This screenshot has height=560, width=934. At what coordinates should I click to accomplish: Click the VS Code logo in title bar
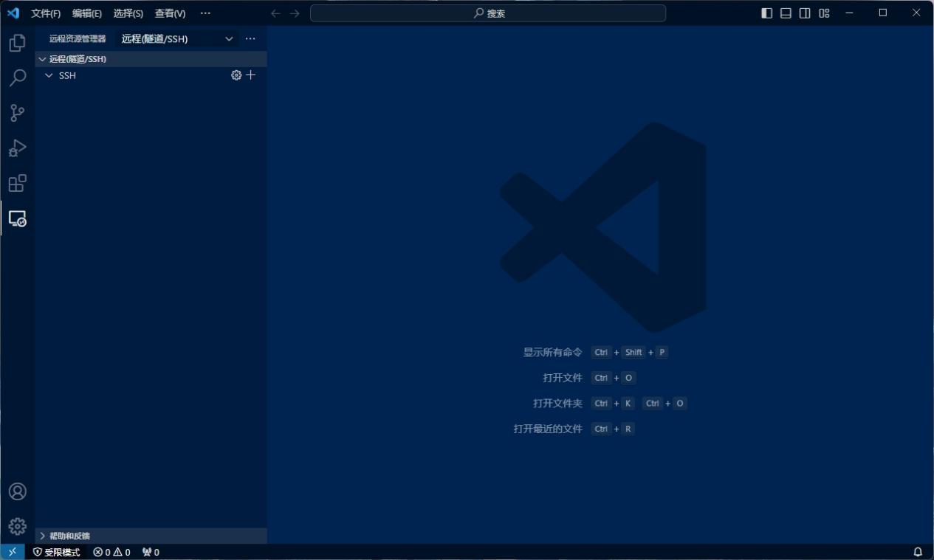(x=13, y=13)
